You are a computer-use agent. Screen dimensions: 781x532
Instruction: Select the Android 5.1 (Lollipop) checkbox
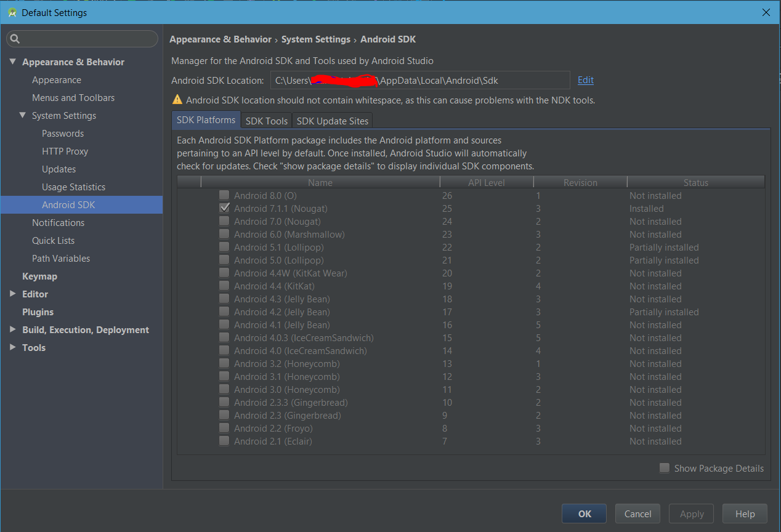tap(224, 247)
